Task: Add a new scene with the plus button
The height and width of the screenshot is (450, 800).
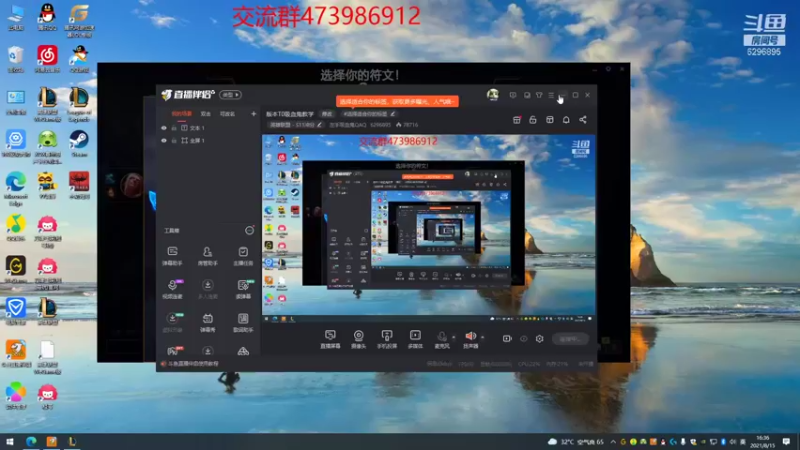Action: click(x=253, y=114)
